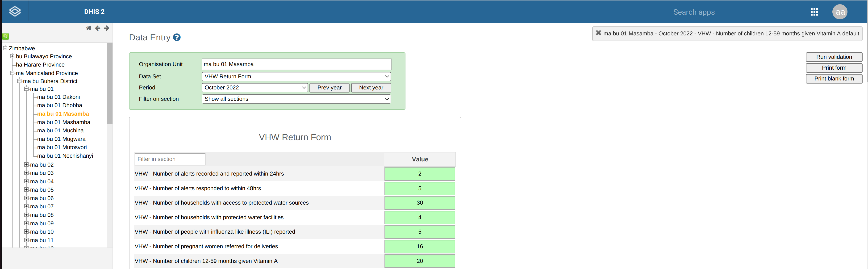Click the green org unit search icon
The width and height of the screenshot is (868, 269).
pos(5,36)
